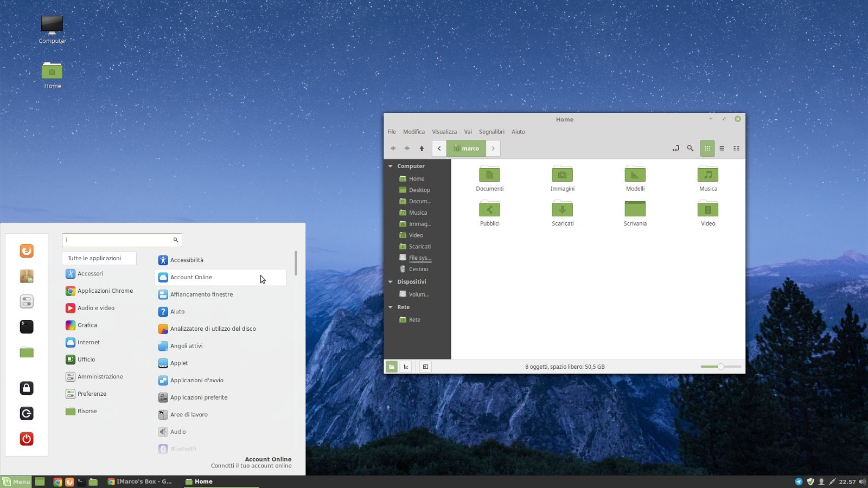Go up to the parent folder in file manager

click(x=422, y=148)
